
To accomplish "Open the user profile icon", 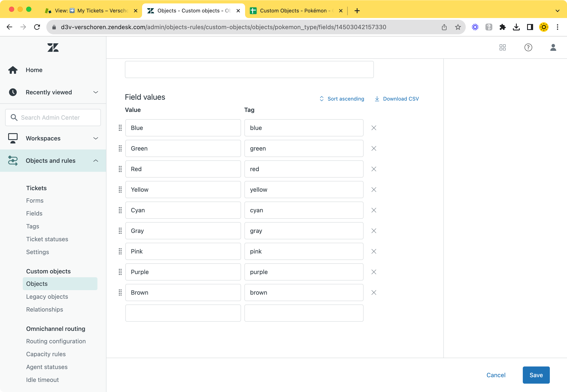I will [x=553, y=47].
